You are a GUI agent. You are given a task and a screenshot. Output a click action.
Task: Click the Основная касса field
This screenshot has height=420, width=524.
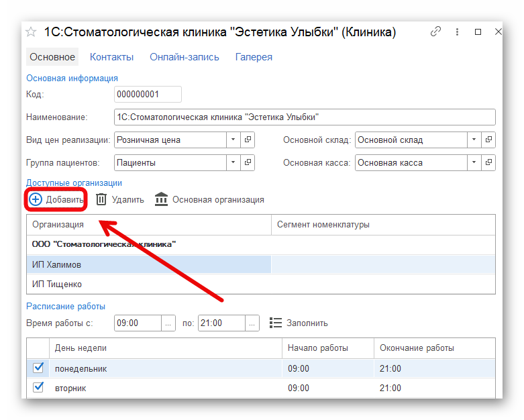pyautogui.click(x=411, y=162)
